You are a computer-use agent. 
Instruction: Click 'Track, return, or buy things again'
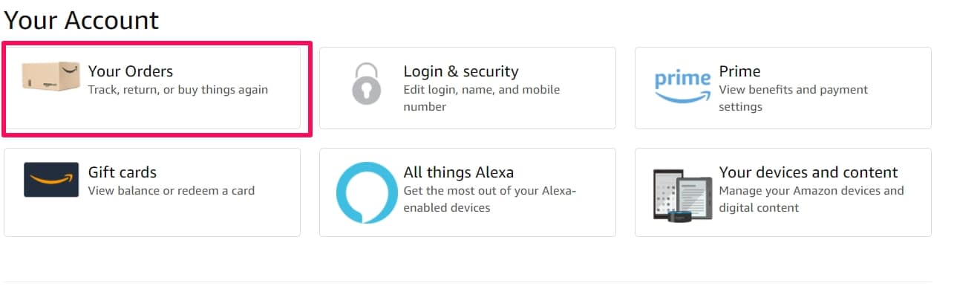[x=178, y=90]
